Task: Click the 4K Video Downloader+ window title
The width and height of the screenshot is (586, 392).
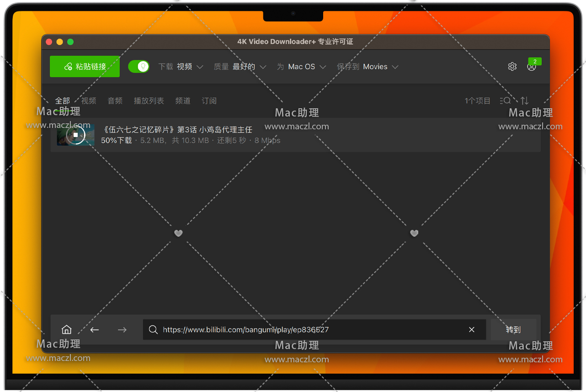Action: (x=295, y=42)
